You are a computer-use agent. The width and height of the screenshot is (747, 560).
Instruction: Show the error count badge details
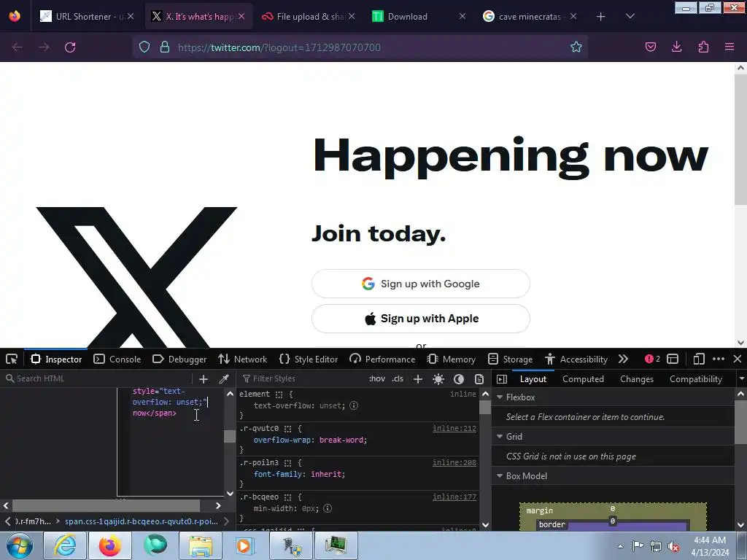[x=652, y=359]
